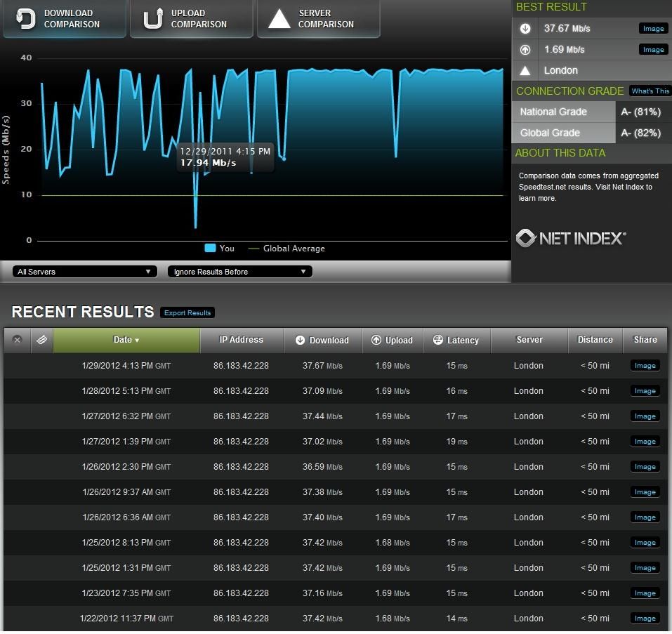Viewport: 672px width, 634px height.
Task: Open share Image for 1/26/2012 9:37 AM
Action: coord(645,492)
